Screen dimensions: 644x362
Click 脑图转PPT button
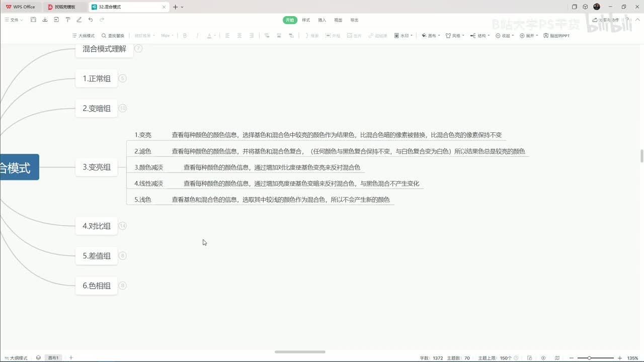click(x=556, y=36)
